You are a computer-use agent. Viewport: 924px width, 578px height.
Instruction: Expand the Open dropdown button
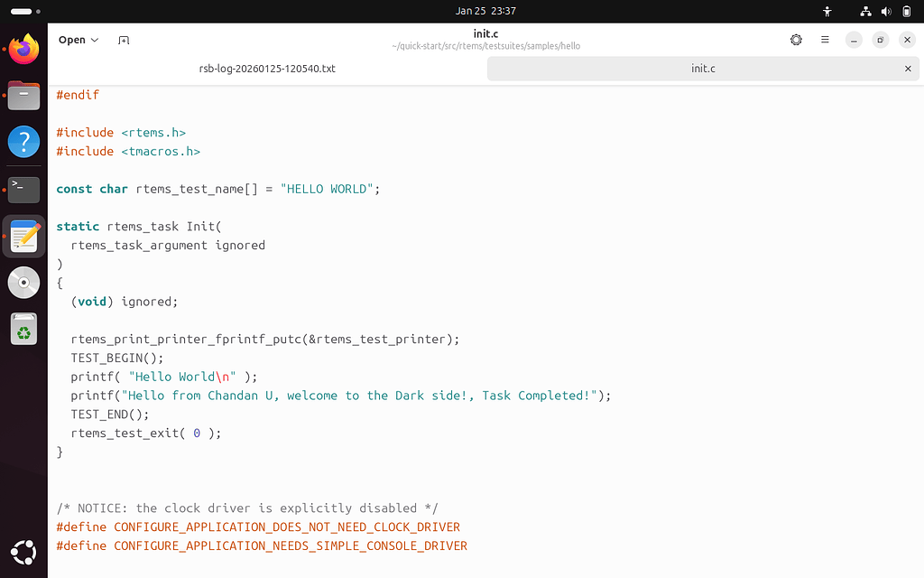pyautogui.click(x=79, y=40)
